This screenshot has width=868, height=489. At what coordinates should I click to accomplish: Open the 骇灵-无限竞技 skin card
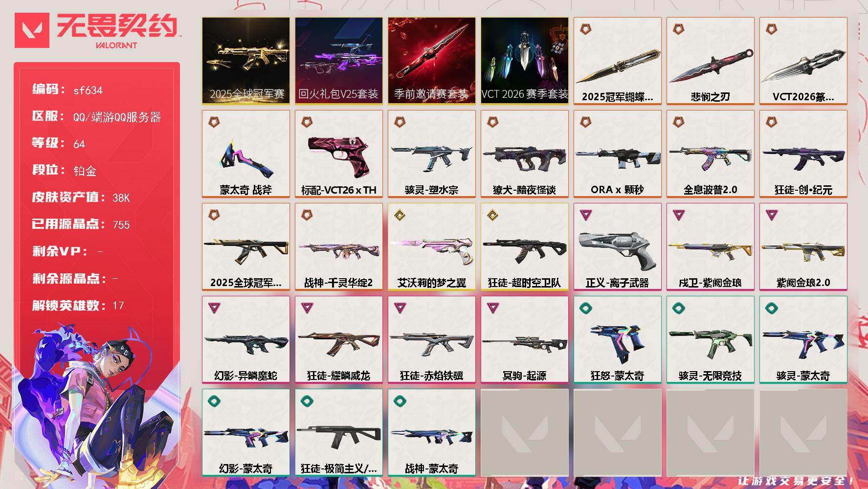[711, 340]
